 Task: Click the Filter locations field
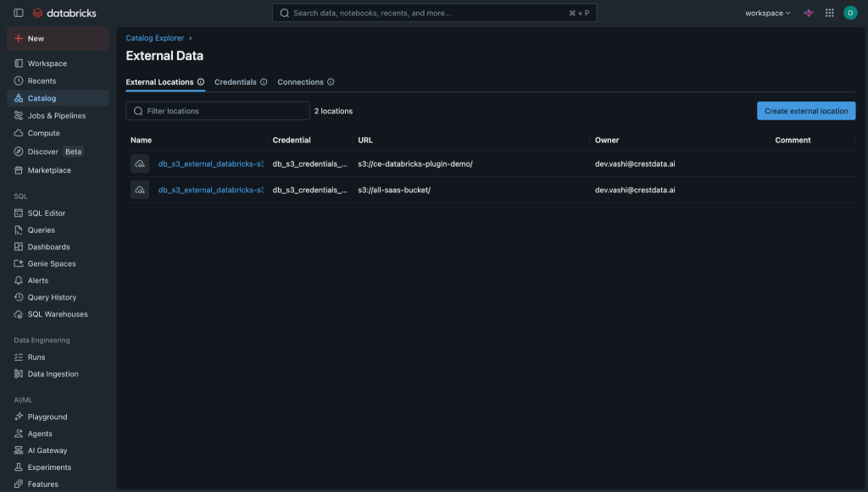coord(218,111)
